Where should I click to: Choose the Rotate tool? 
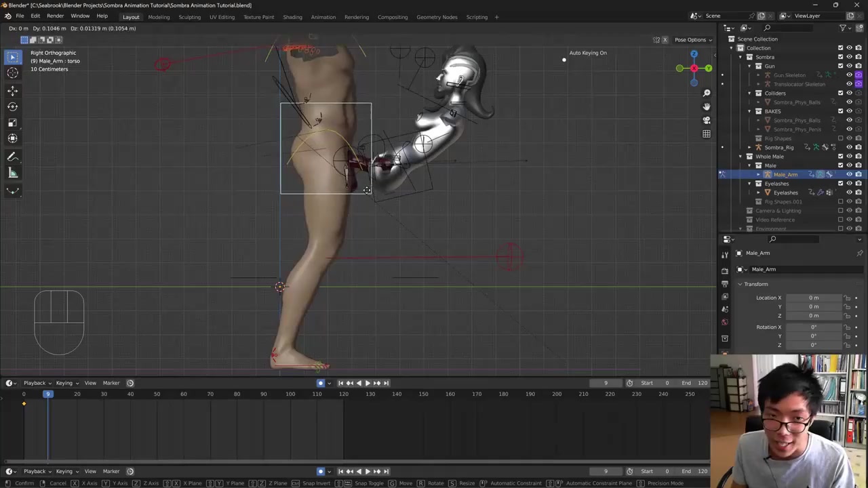[x=12, y=106]
